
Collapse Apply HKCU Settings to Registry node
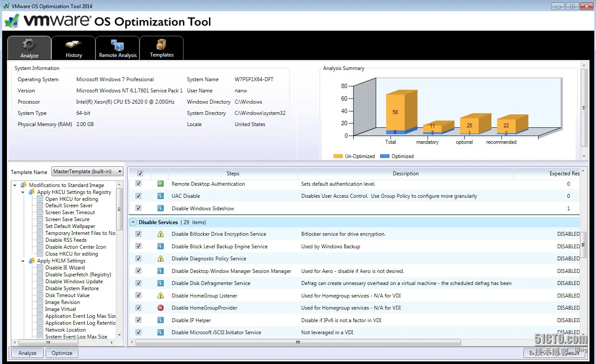(x=23, y=192)
